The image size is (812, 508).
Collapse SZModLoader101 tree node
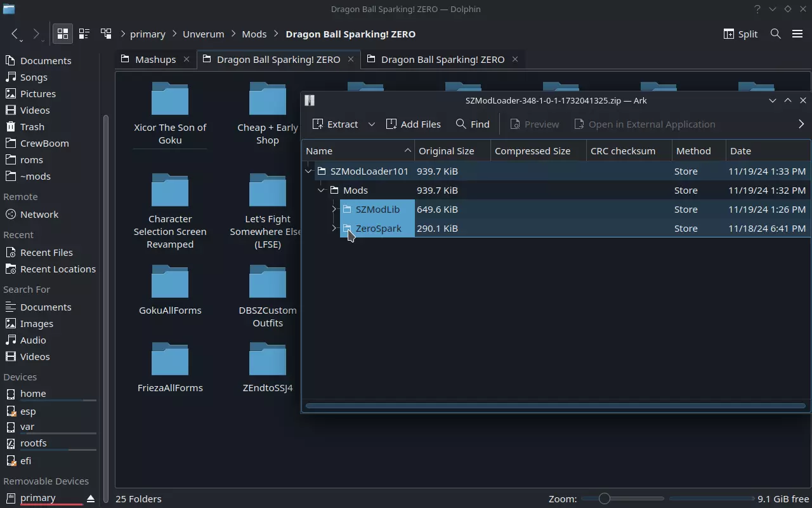[x=309, y=171]
